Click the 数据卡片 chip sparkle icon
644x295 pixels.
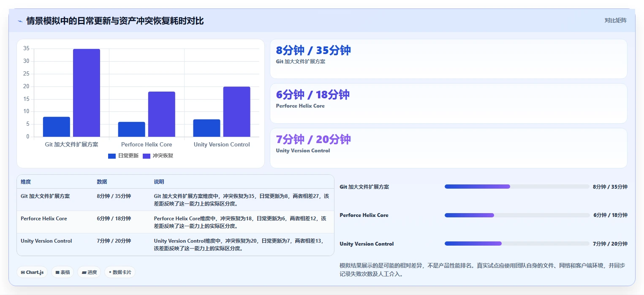click(x=110, y=272)
